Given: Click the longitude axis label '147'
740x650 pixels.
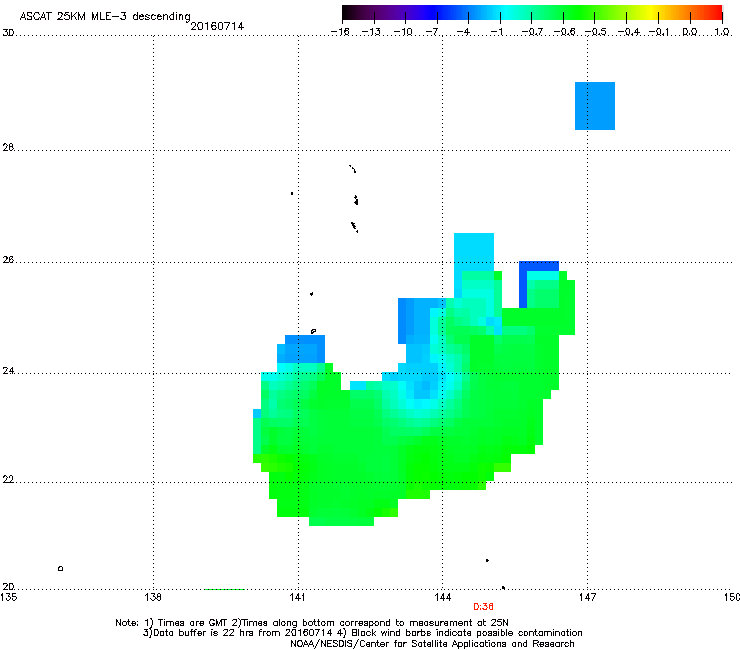Looking at the screenshot, I should point(587,597).
